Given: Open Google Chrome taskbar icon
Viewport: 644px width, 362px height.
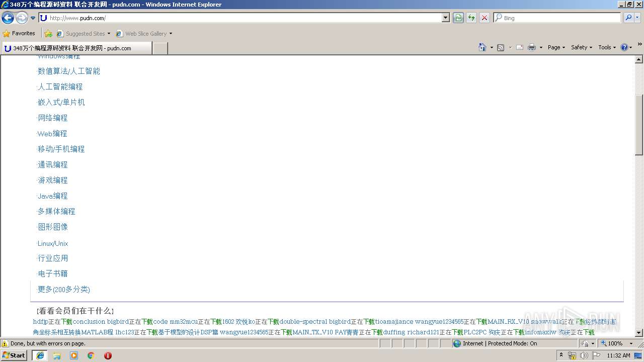Looking at the screenshot, I should coord(91,355).
